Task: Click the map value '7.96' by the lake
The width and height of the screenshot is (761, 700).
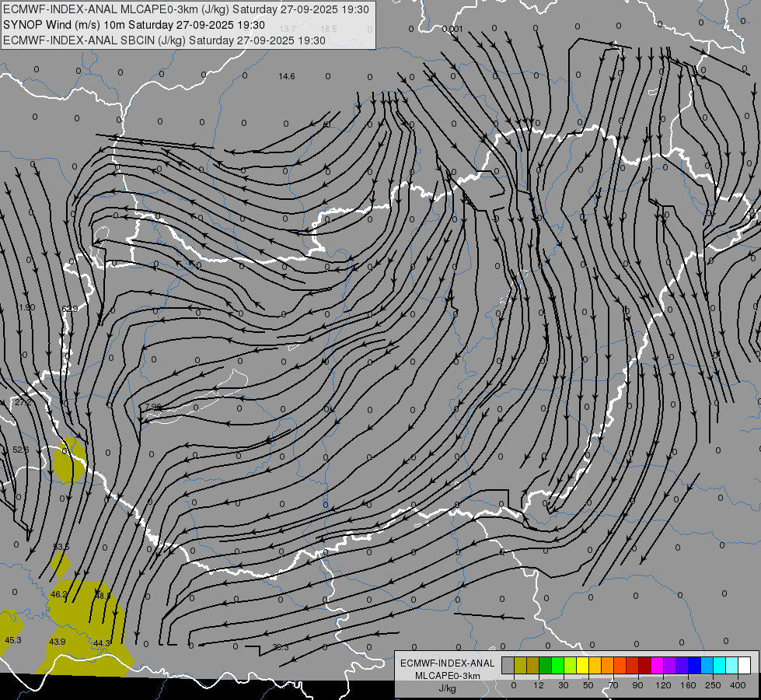Action: [153, 407]
